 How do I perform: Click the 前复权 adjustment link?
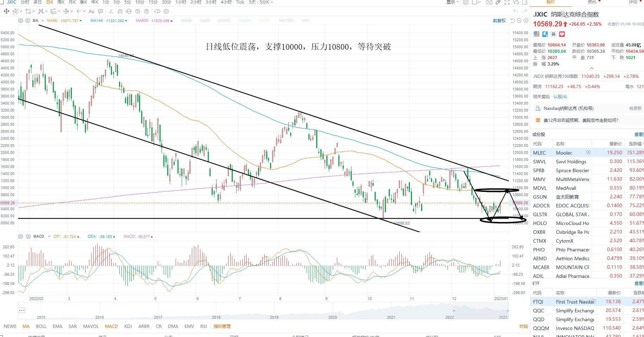(x=499, y=20)
